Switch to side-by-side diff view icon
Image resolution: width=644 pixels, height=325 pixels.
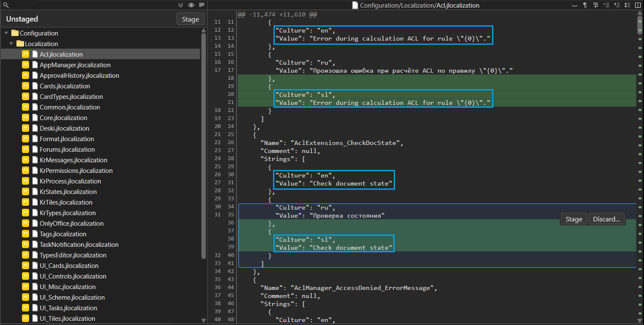[x=638, y=5]
